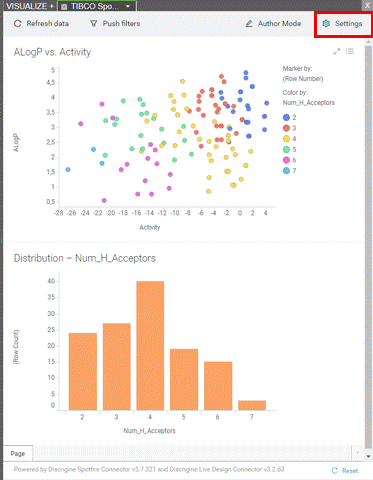The height and width of the screenshot is (480, 373).
Task: Open the Activity x-axis column selector
Action: point(150,227)
